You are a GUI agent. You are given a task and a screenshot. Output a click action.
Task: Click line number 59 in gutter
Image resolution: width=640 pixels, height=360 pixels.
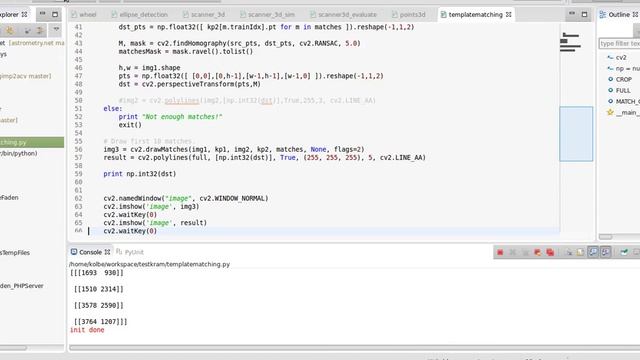coord(78,174)
